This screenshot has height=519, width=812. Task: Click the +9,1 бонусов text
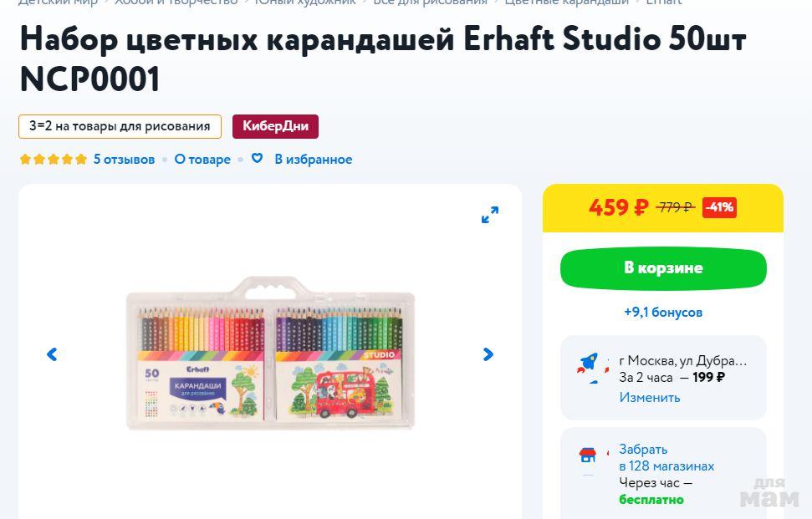pos(663,312)
